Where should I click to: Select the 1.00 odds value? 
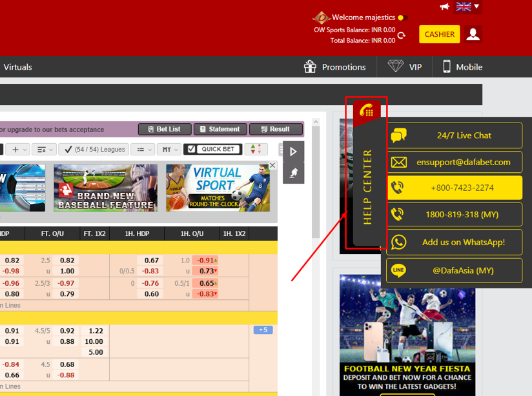point(67,272)
